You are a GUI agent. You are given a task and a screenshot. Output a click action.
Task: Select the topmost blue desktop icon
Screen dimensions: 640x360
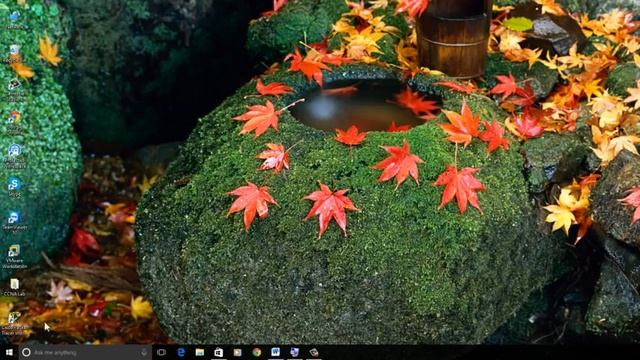(x=14, y=20)
